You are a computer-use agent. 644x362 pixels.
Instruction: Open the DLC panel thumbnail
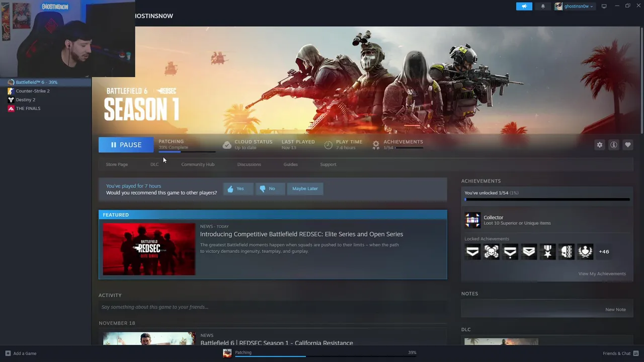501,342
